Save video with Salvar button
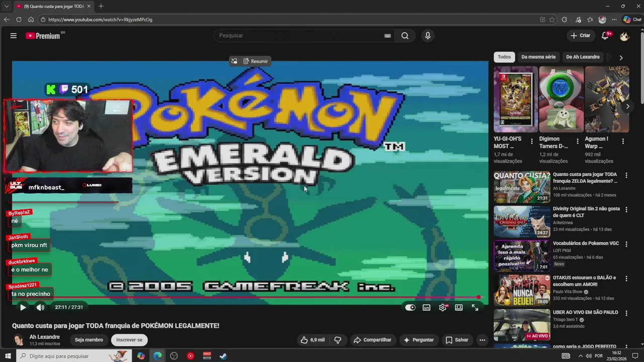Image resolution: width=644 pixels, height=362 pixels. [457, 340]
